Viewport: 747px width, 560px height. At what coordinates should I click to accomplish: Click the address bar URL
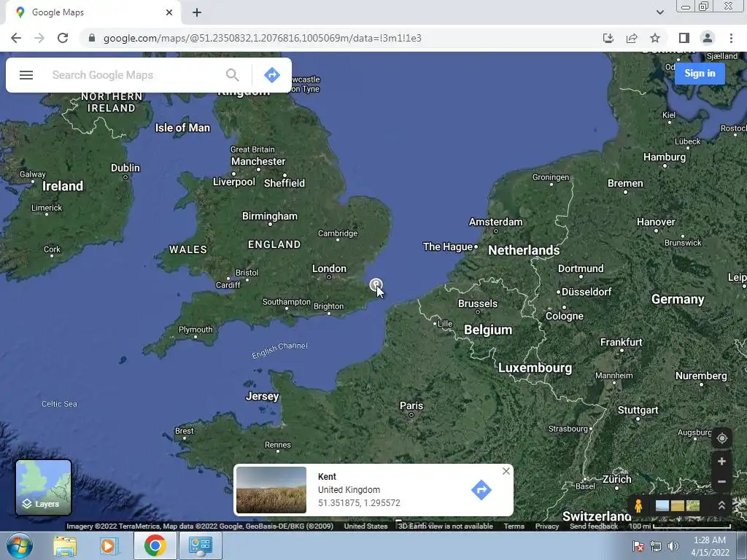262,38
